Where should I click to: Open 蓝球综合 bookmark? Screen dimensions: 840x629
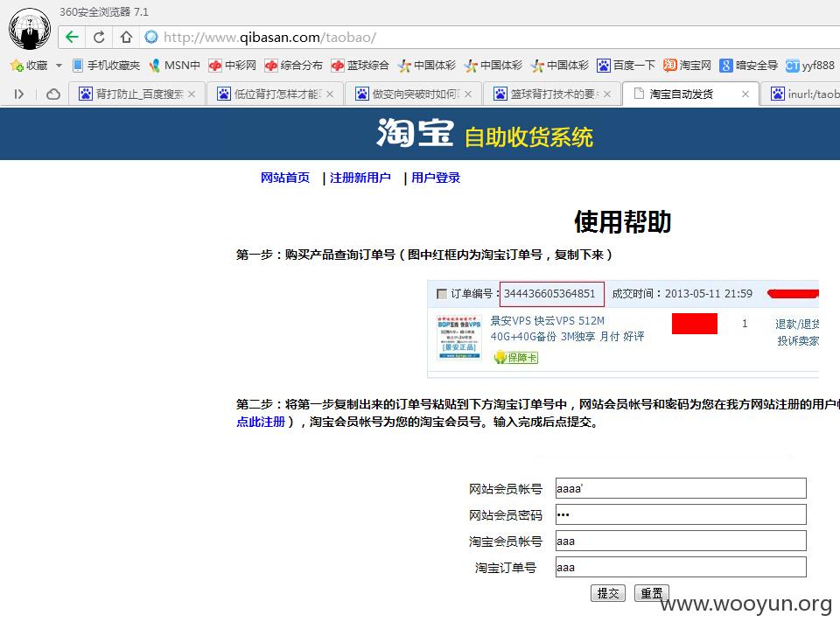360,66
